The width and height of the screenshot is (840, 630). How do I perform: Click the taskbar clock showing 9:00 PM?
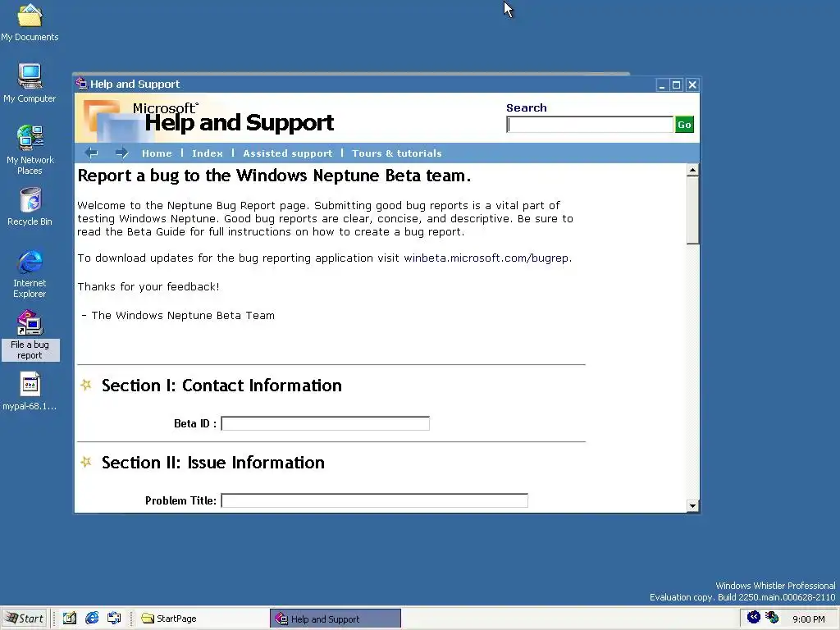pos(808,619)
